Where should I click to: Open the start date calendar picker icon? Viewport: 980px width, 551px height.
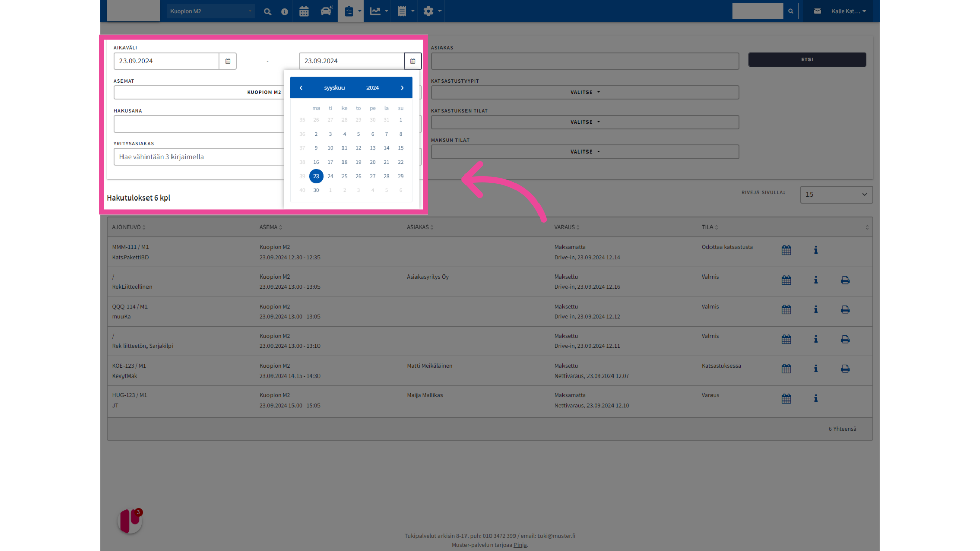coord(228,61)
